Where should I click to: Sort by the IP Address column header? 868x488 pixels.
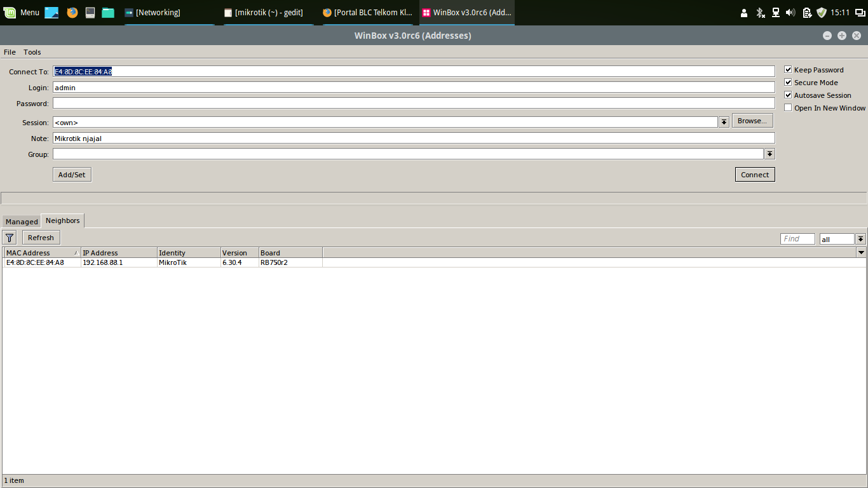tap(119, 253)
